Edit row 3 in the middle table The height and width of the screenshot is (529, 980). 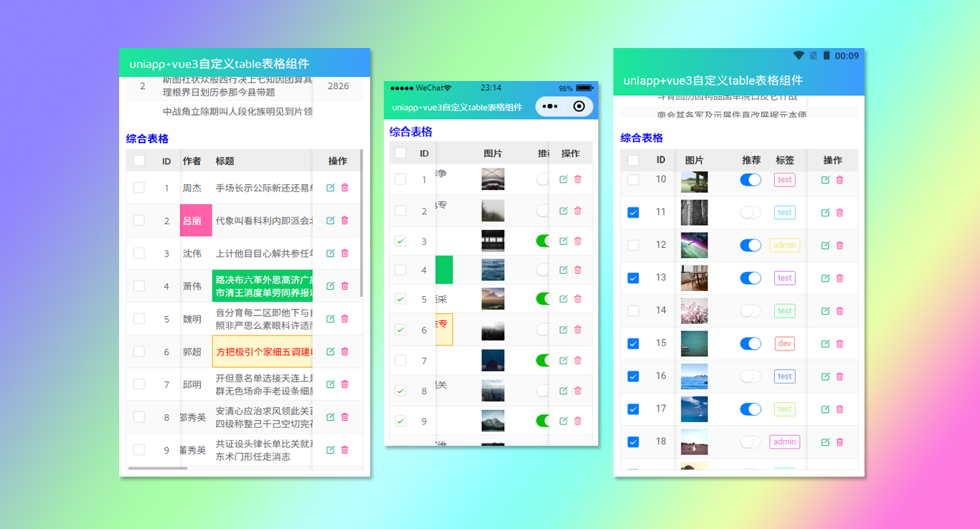(x=564, y=240)
